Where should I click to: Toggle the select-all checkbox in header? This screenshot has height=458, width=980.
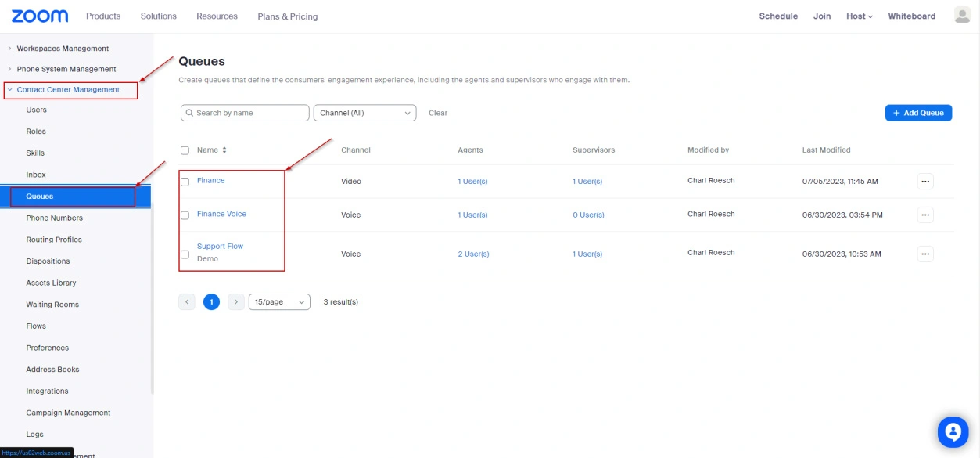click(185, 150)
